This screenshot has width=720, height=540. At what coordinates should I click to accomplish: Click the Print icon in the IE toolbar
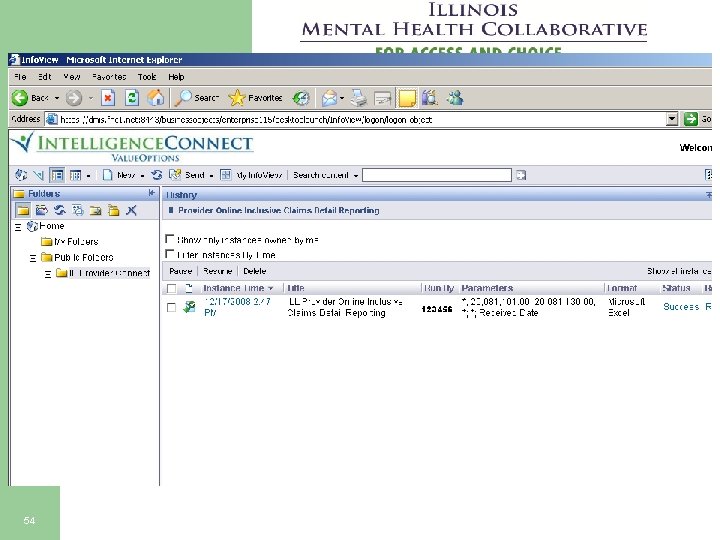tap(359, 98)
